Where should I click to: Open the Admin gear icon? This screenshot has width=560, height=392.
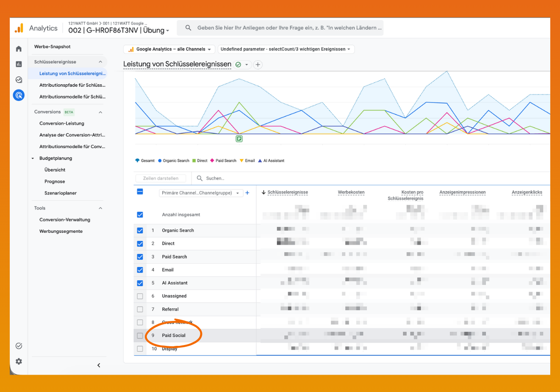coord(19,362)
